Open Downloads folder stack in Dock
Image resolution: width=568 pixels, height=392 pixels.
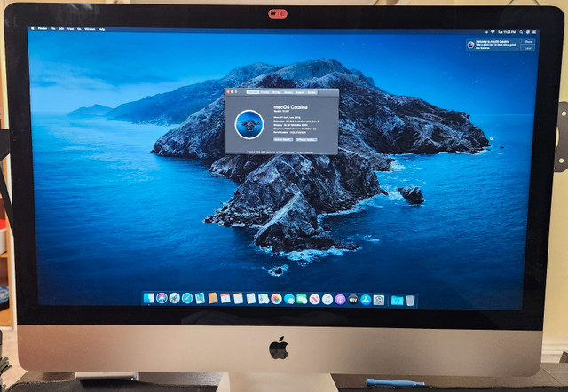[397, 300]
